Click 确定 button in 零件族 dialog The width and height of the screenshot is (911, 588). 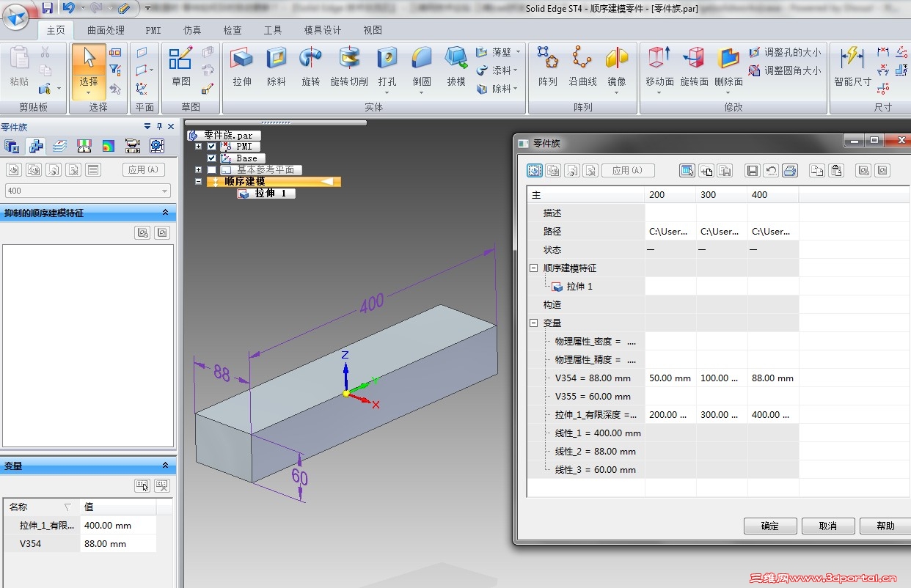click(x=770, y=526)
